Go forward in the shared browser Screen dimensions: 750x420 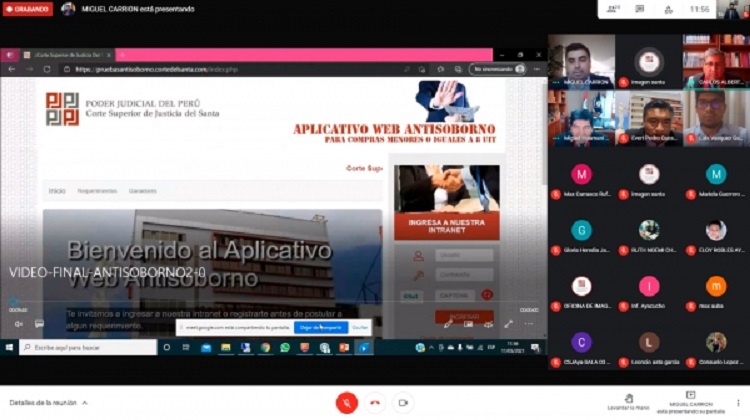tap(29, 69)
